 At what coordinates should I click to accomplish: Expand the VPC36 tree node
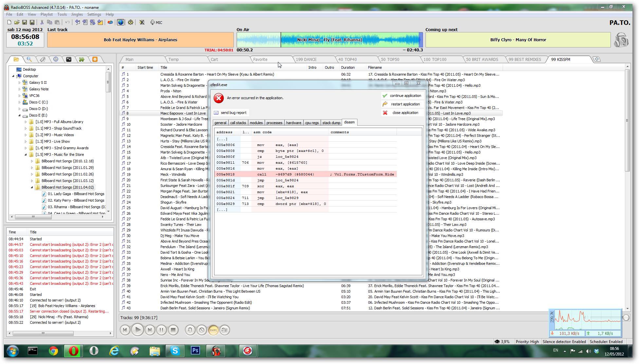[19, 96]
